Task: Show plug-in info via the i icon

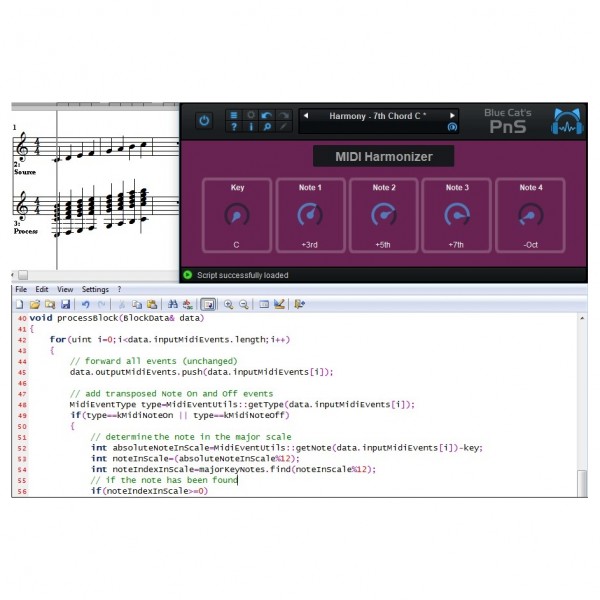Action: coord(251,127)
